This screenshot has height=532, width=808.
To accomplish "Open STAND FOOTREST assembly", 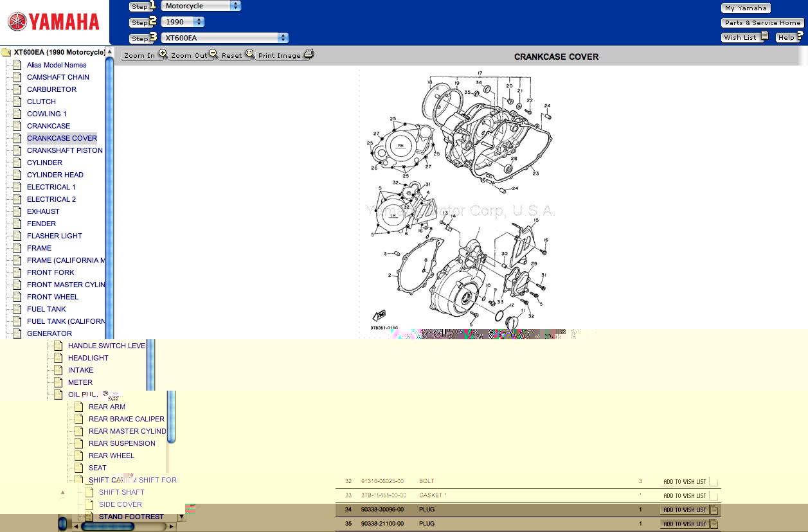I will (x=131, y=517).
